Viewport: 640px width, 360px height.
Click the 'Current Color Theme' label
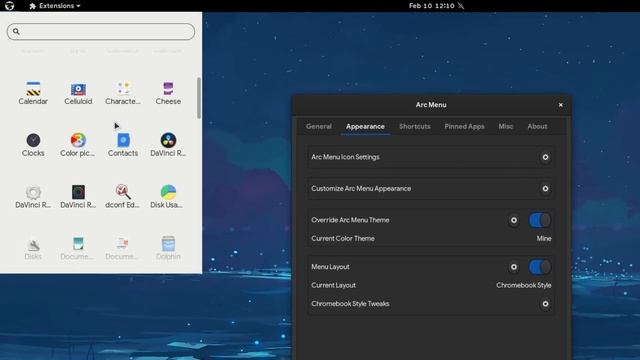342,239
